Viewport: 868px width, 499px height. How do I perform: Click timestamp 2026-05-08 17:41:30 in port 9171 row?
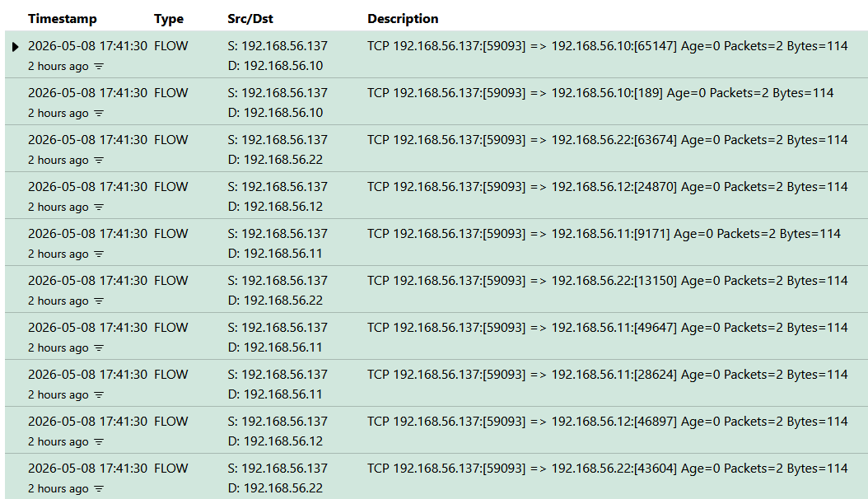pyautogui.click(x=87, y=234)
